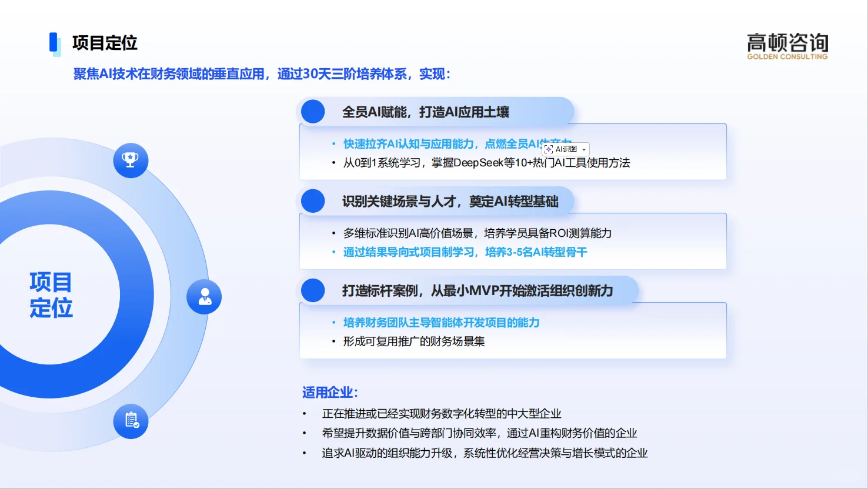Click the 高顿咨询 logo
The image size is (868, 489).
[x=787, y=42]
